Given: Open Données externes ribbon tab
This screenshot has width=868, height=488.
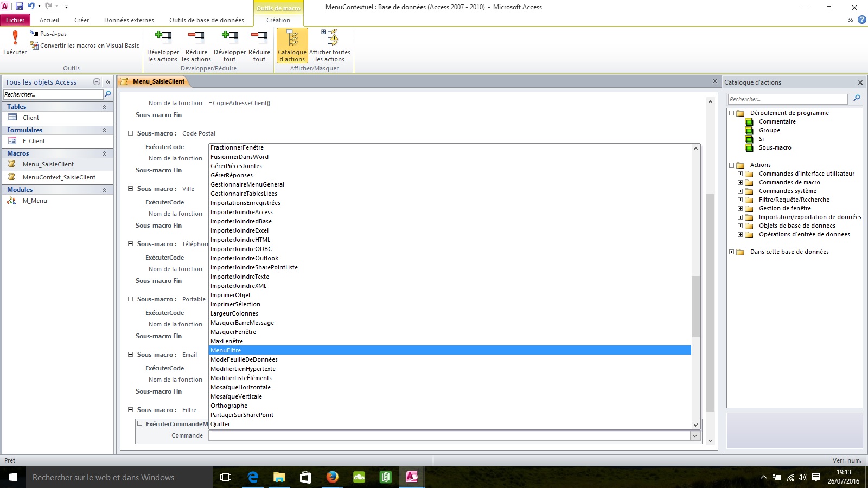Looking at the screenshot, I should (x=129, y=20).
